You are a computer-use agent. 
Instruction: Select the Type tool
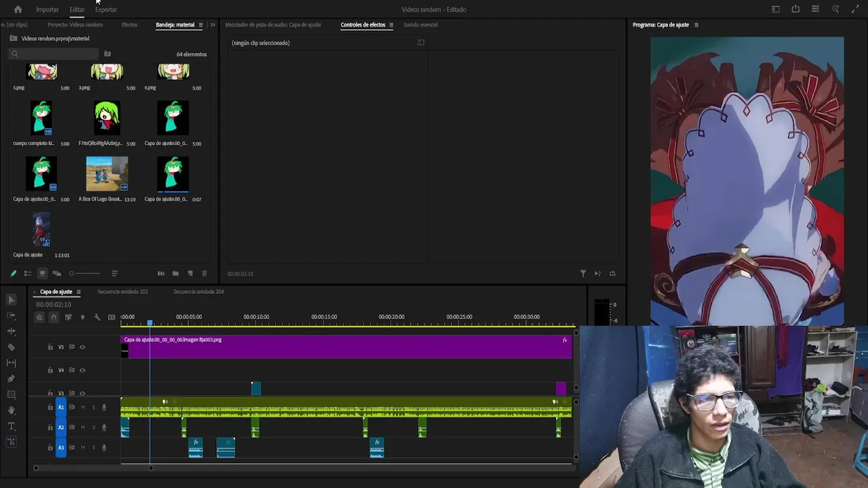tap(11, 426)
